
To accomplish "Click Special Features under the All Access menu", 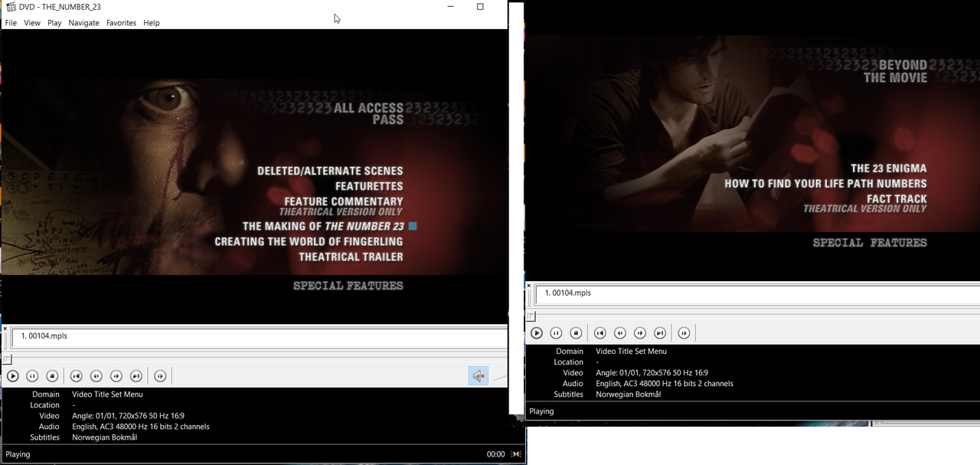I will point(348,286).
